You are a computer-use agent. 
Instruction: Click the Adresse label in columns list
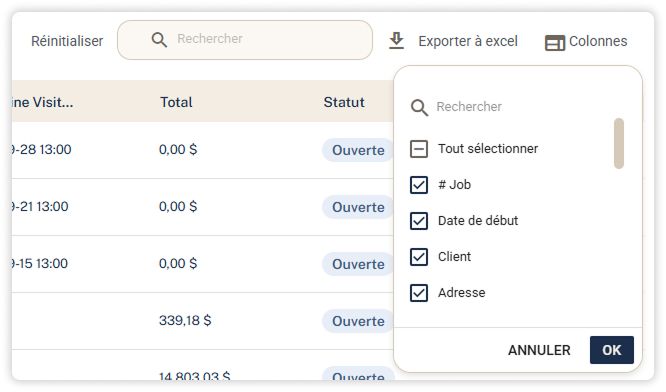[462, 293]
